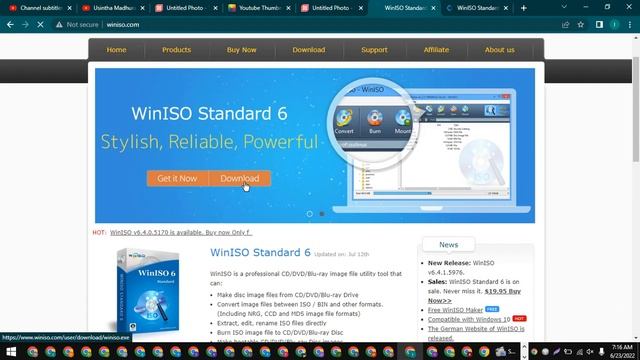The image size is (640, 360).
Task: Click the orange Download banner button
Action: pyautogui.click(x=240, y=178)
